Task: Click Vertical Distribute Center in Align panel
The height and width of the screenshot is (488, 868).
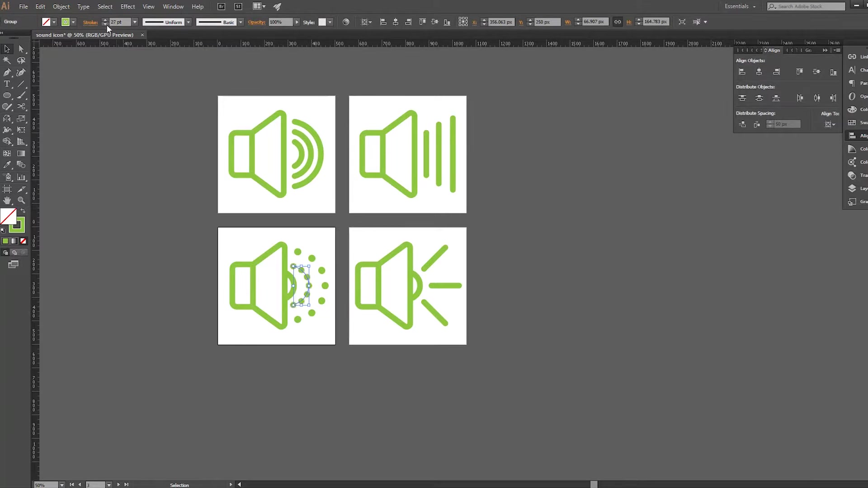Action: click(759, 98)
